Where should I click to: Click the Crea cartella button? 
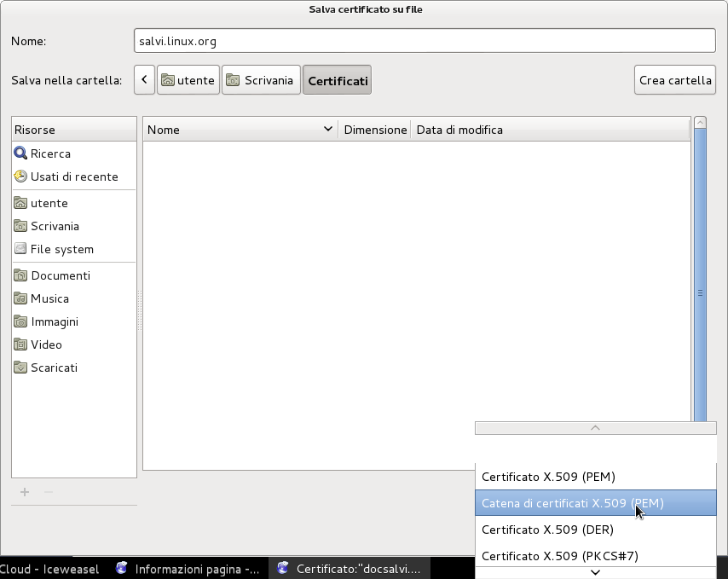[674, 80]
